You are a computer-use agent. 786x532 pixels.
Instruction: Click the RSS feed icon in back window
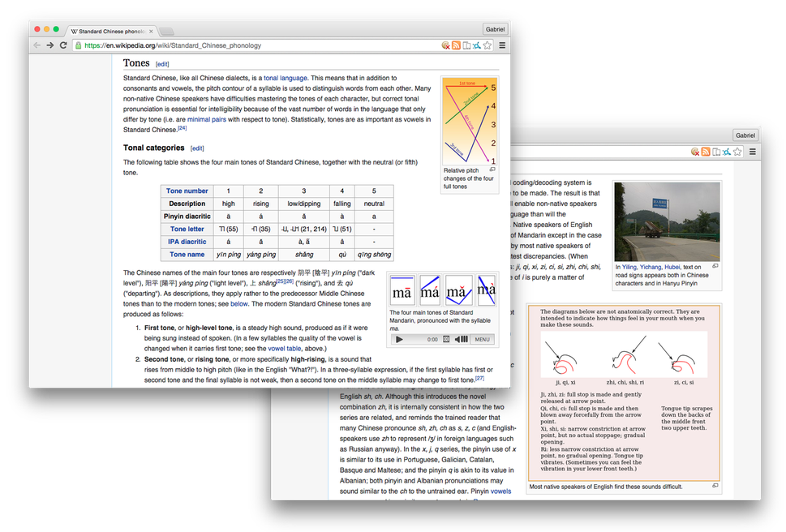point(706,152)
